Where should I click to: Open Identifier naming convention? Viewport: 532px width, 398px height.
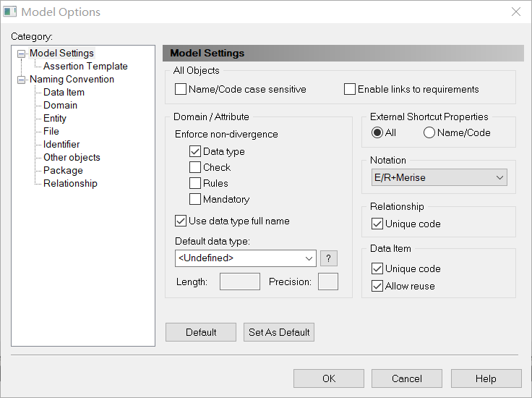[x=61, y=144]
